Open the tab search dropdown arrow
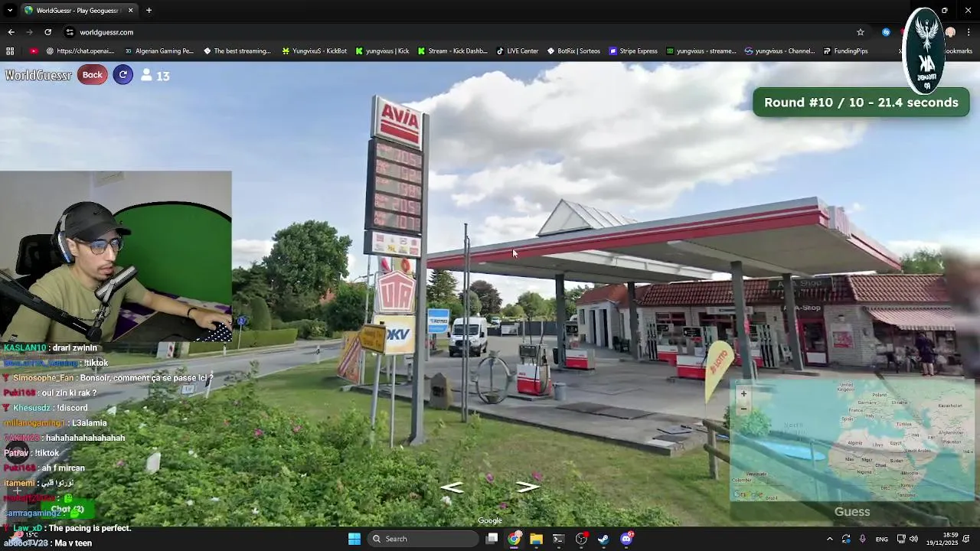This screenshot has height=551, width=980. tap(10, 11)
